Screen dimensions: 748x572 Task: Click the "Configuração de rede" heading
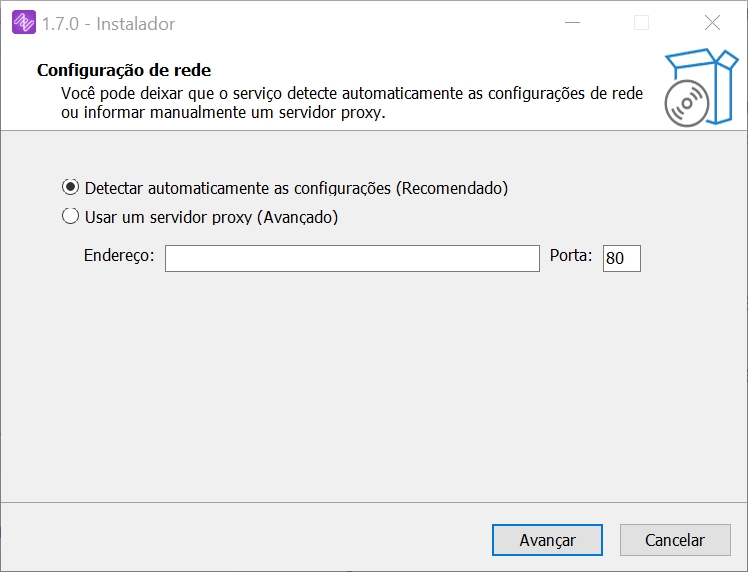click(124, 70)
